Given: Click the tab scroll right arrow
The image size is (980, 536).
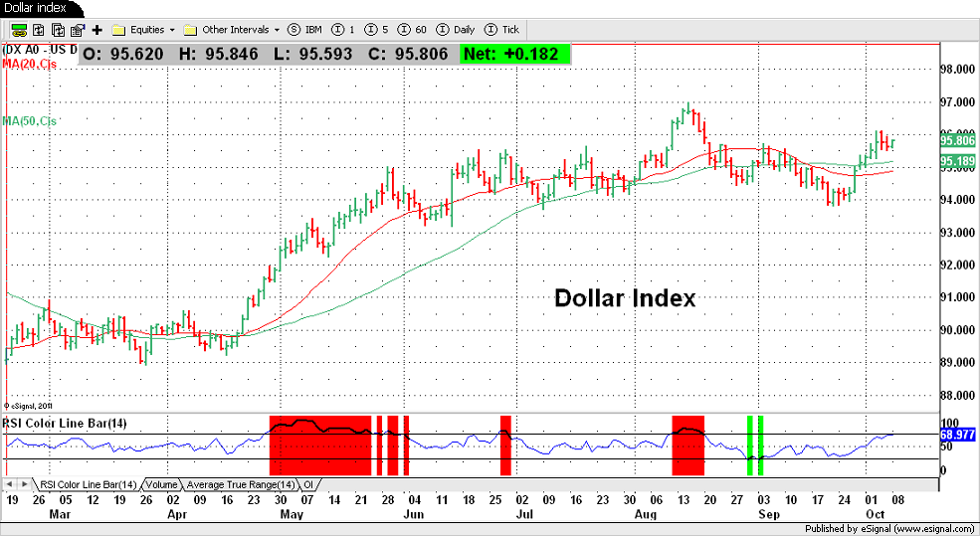Looking at the screenshot, I should click(x=24, y=484).
